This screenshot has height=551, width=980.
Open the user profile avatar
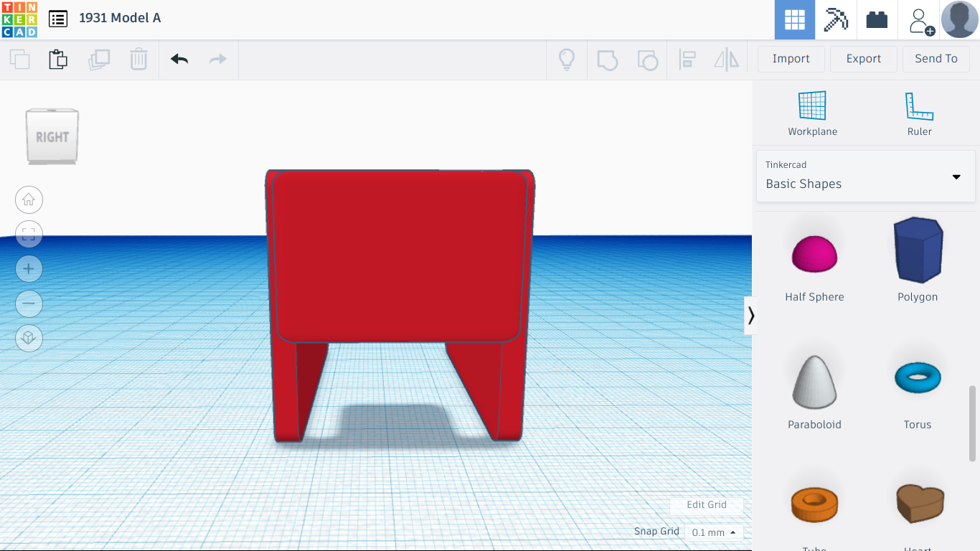[960, 19]
